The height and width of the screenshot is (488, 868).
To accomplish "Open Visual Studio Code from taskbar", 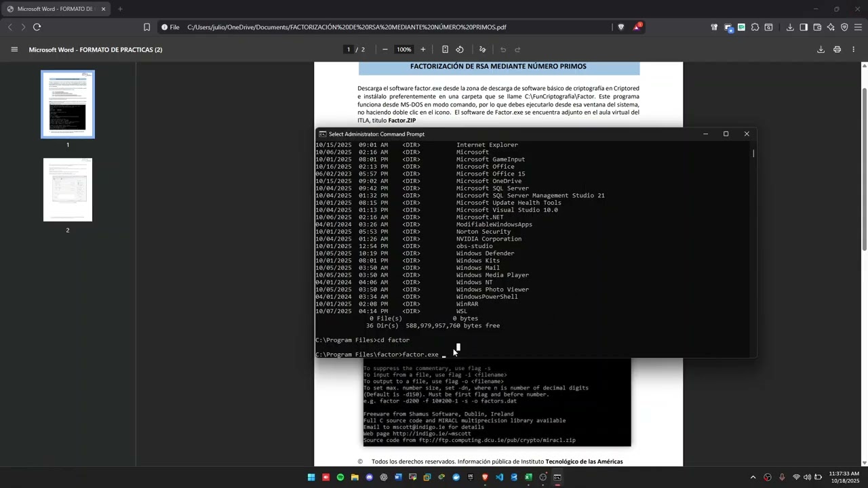I will [500, 477].
